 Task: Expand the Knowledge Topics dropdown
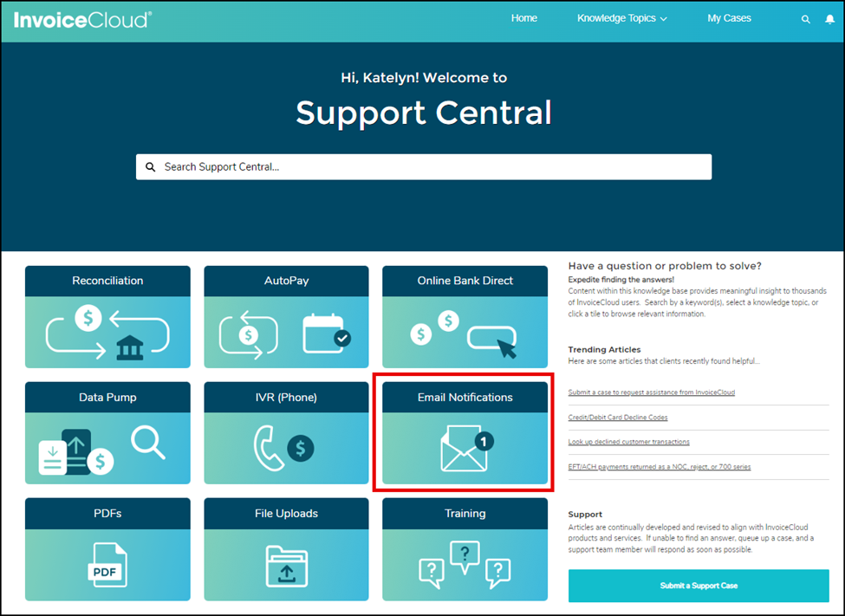click(622, 18)
